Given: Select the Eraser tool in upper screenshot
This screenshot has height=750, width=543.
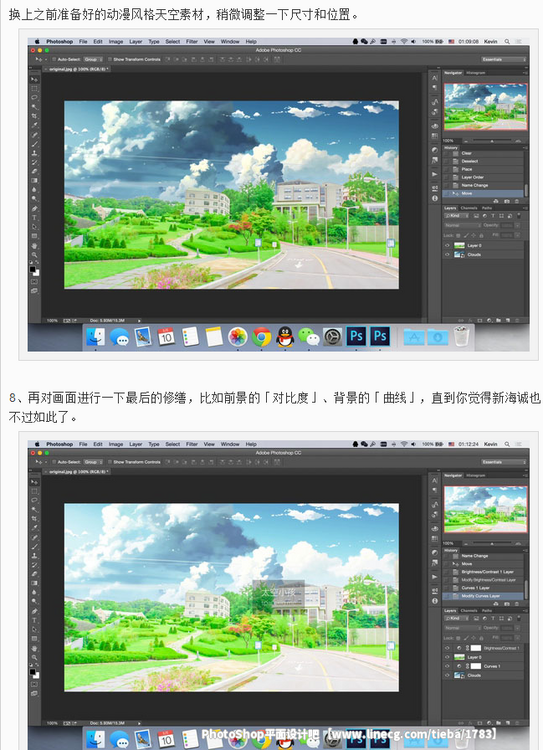Looking at the screenshot, I should 34,171.
